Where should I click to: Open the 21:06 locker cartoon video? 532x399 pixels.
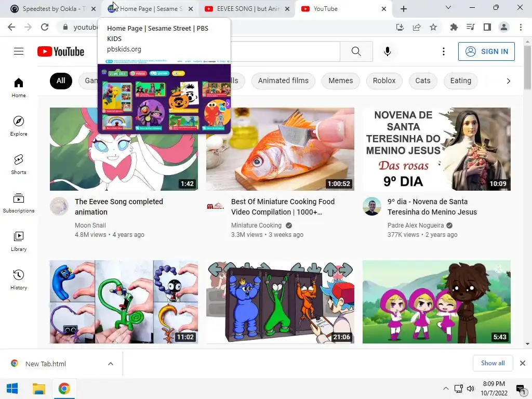tap(280, 302)
